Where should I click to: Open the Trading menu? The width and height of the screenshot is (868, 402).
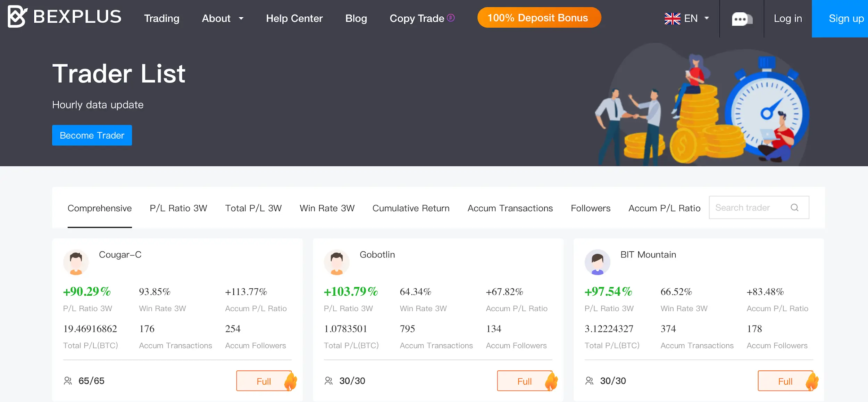[x=162, y=18]
